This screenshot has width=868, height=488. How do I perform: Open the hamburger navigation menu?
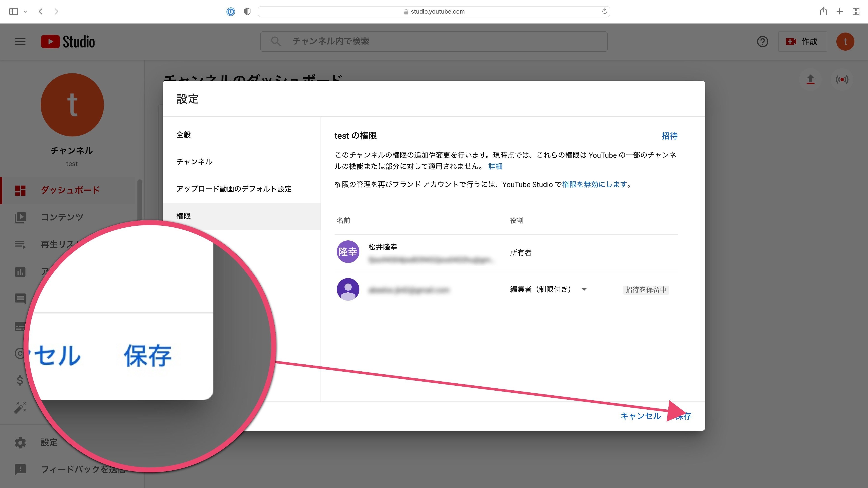[20, 41]
